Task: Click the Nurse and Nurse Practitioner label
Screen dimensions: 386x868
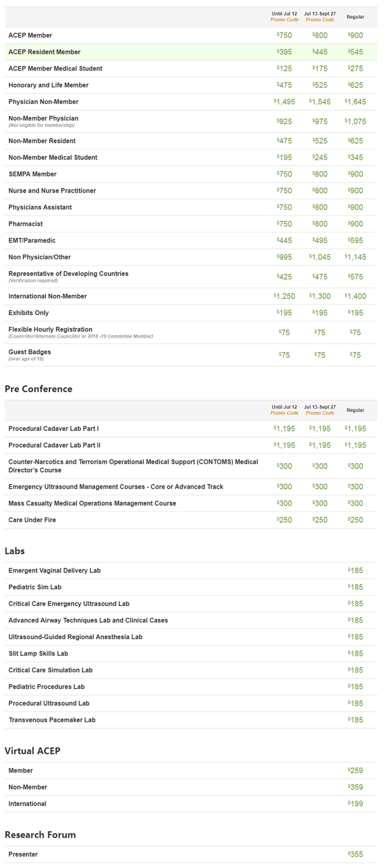Action: coord(52,191)
